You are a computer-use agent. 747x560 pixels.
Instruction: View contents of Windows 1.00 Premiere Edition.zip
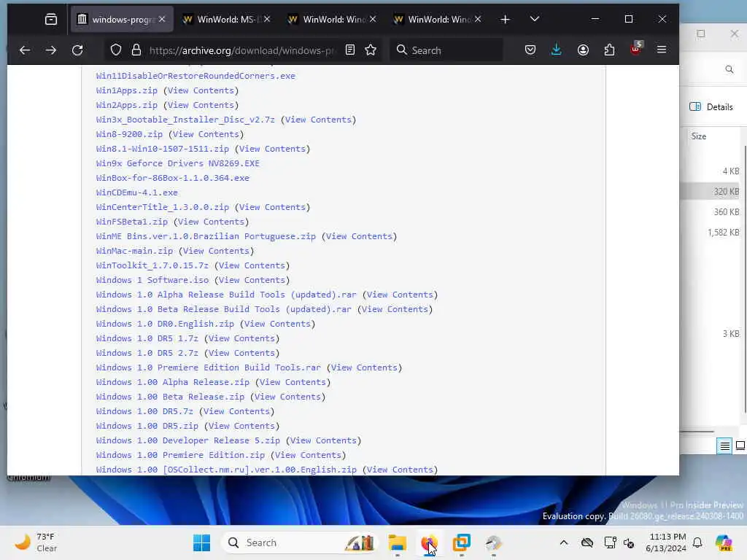point(308,455)
